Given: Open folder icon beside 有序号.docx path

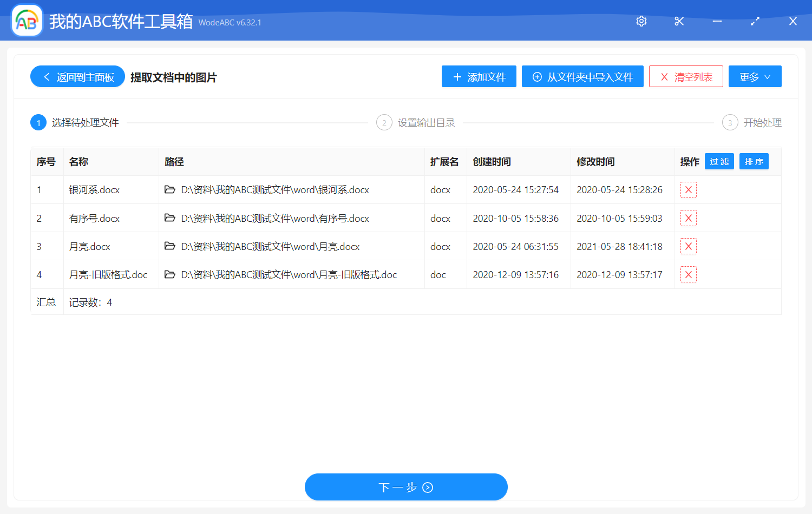Looking at the screenshot, I should click(170, 218).
